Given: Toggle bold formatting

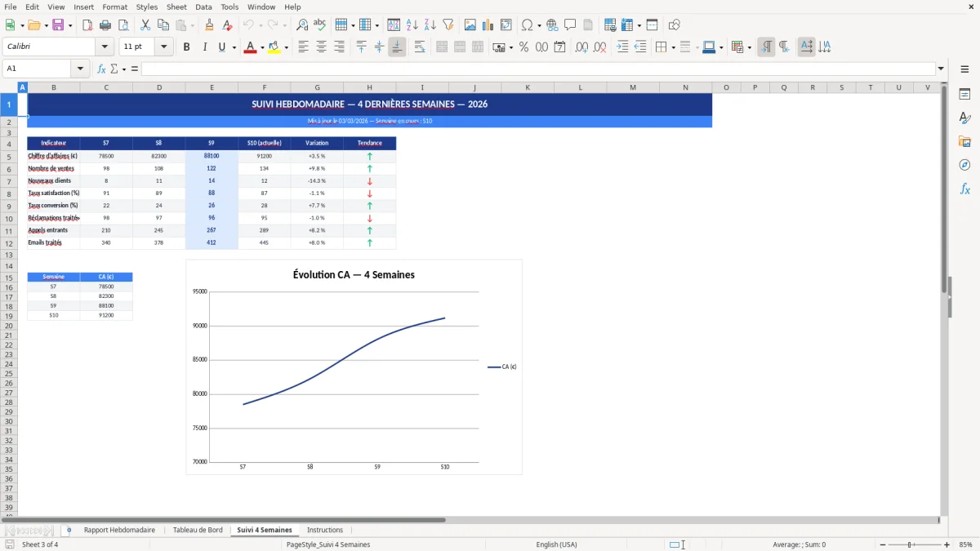Looking at the screenshot, I should pyautogui.click(x=186, y=47).
